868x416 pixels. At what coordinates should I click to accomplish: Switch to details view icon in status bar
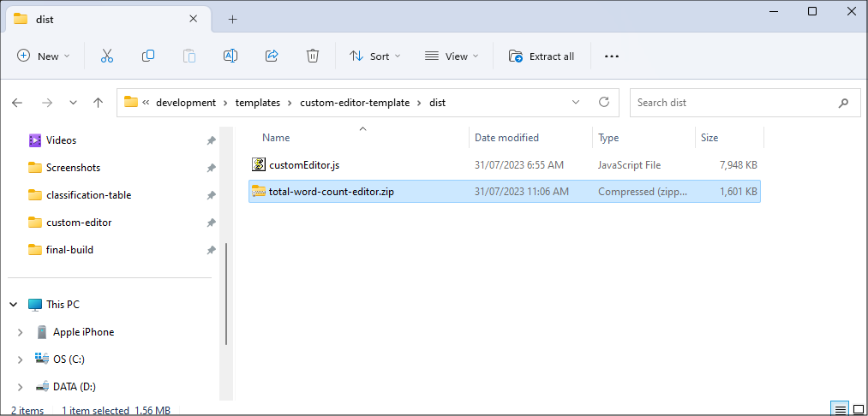coord(841,410)
